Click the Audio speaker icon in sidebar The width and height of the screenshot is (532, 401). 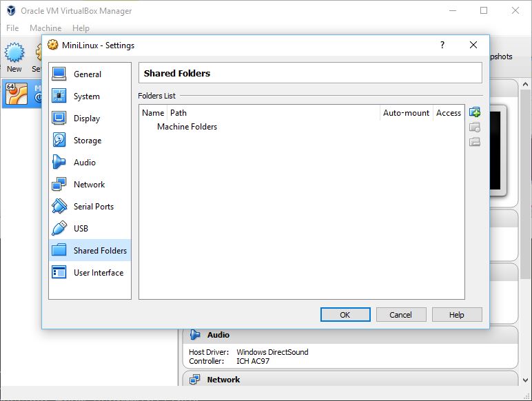[59, 162]
